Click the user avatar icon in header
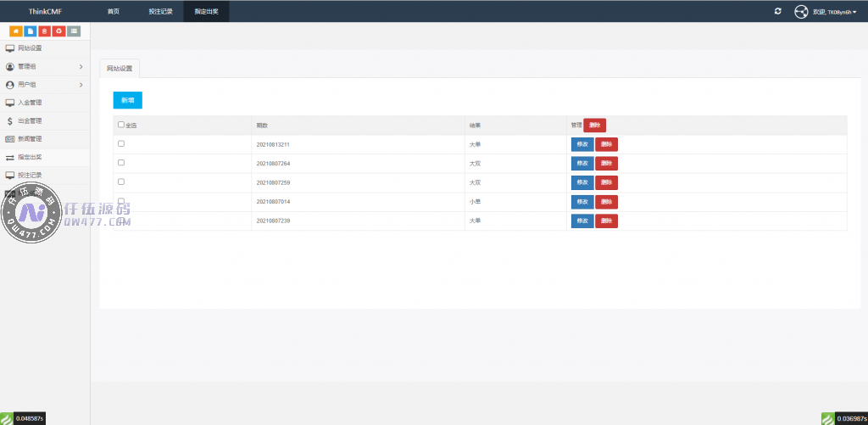The height and width of the screenshot is (425, 868). (x=801, y=11)
